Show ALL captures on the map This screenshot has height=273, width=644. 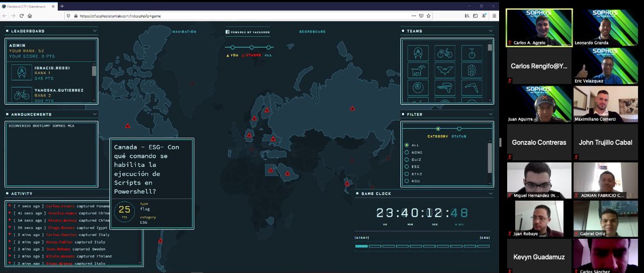pos(268,55)
